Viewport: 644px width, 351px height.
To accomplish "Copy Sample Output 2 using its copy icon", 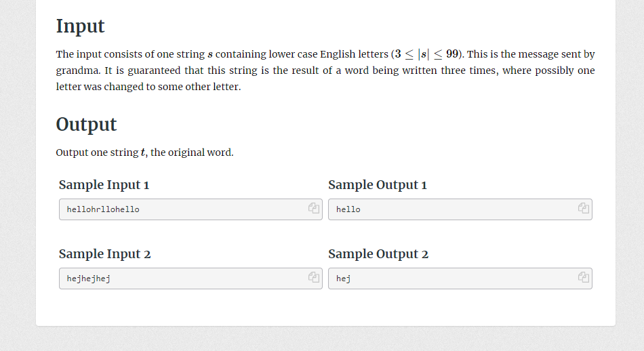I will coord(584,277).
